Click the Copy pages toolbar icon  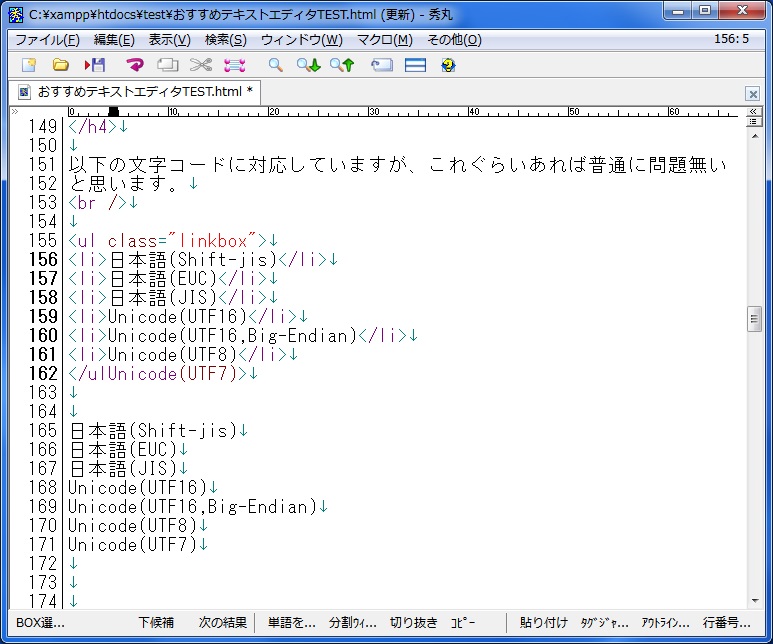tap(168, 65)
